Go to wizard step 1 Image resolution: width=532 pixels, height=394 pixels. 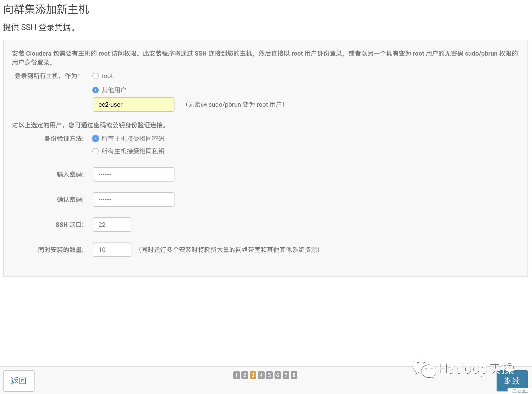point(236,375)
